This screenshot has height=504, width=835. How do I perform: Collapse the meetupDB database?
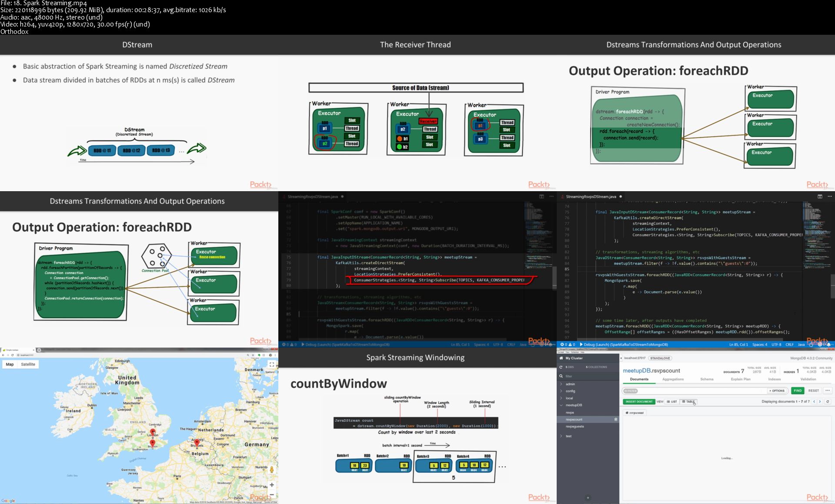click(561, 405)
